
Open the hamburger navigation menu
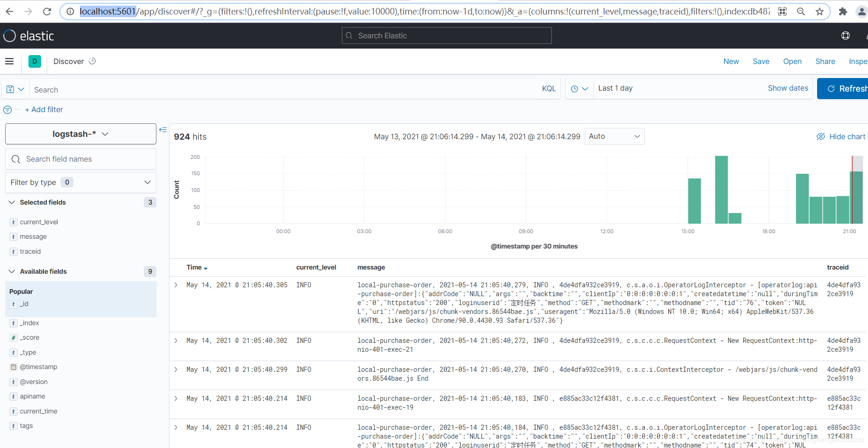click(9, 61)
